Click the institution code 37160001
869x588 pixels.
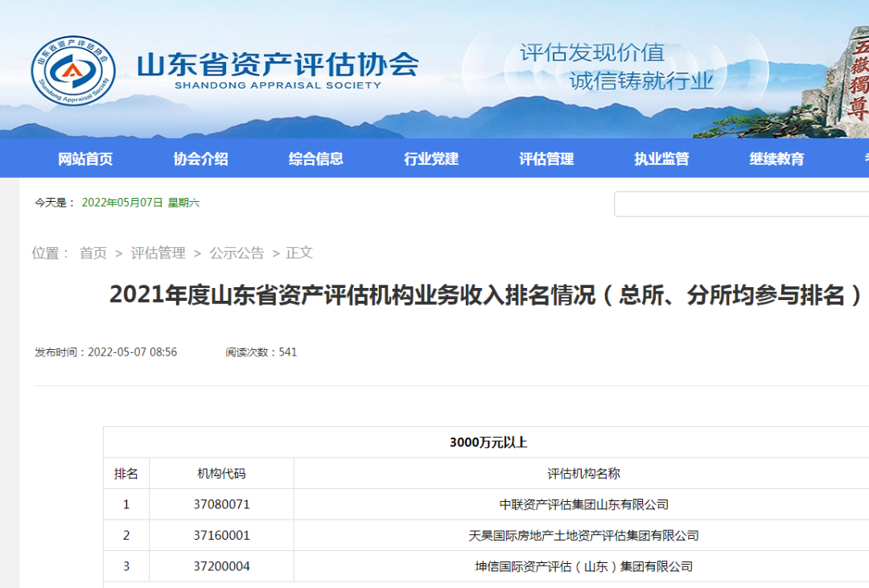click(x=221, y=536)
